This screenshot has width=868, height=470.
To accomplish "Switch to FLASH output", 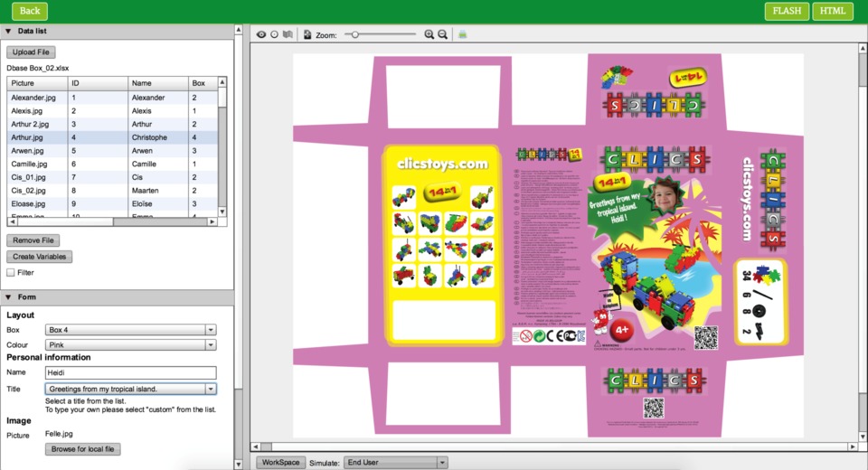I will click(x=787, y=11).
